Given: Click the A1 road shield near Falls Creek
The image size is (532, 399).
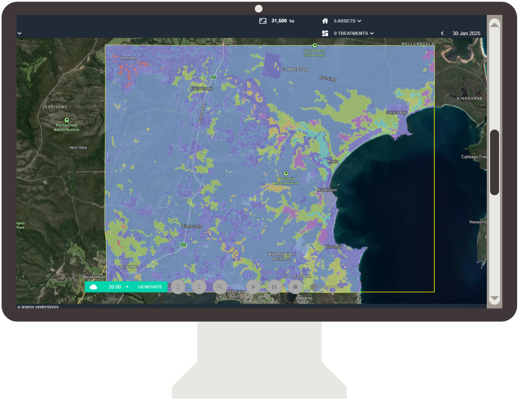Looking at the screenshot, I should 213,77.
